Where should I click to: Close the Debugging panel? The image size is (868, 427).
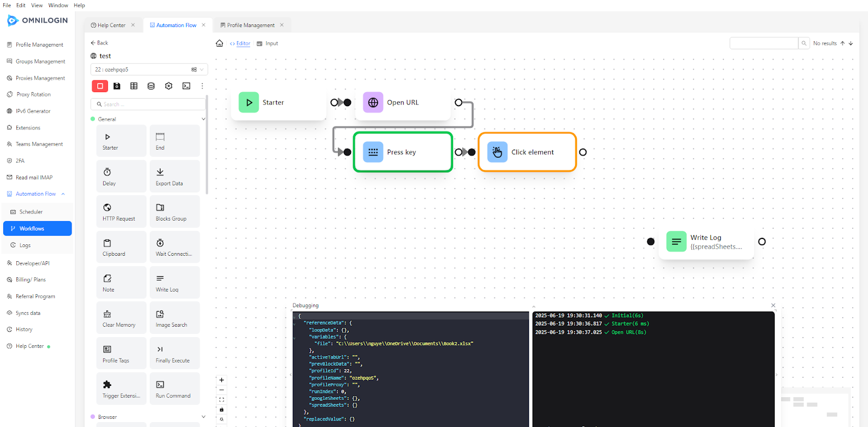(x=773, y=306)
